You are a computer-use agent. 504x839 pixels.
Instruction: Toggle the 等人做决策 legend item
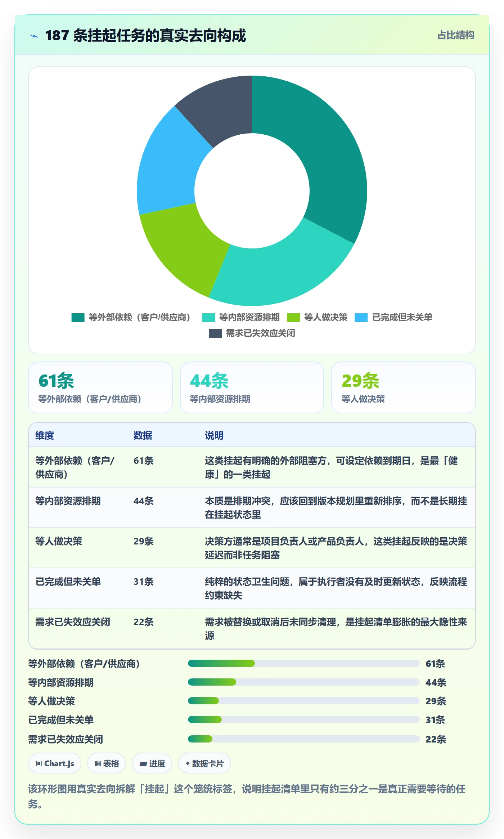click(x=317, y=318)
